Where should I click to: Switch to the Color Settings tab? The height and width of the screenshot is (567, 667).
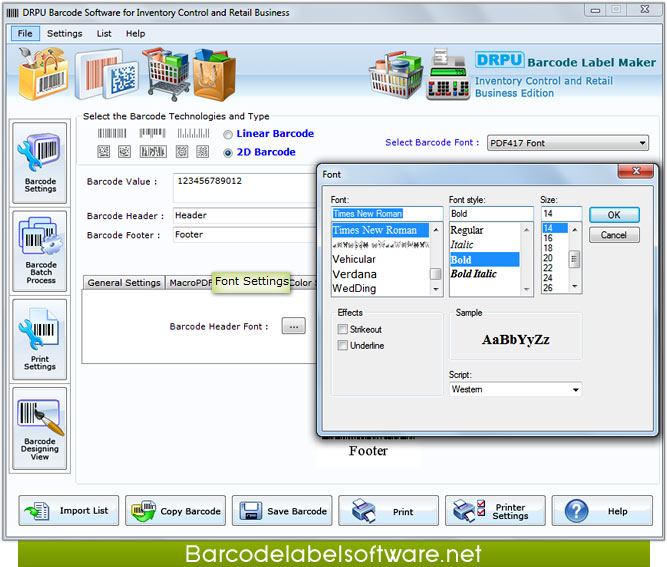(303, 282)
